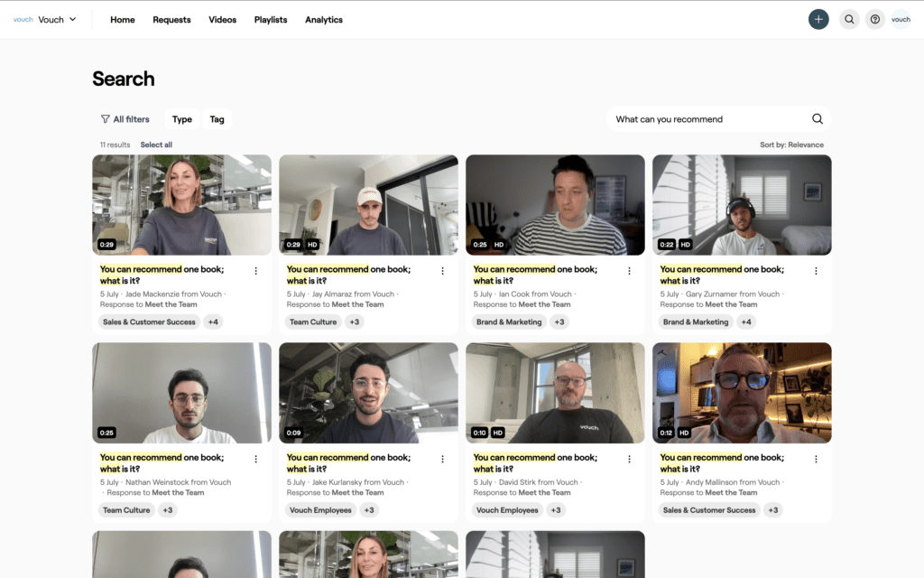Click Team Culture tag on Jay Almaraz's card
924x578 pixels.
pyautogui.click(x=313, y=322)
